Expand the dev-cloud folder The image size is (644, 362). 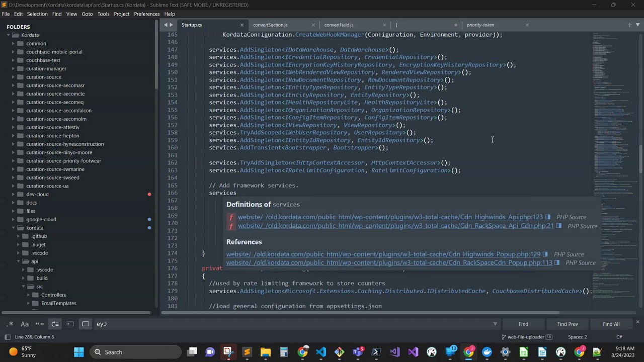tap(13, 195)
